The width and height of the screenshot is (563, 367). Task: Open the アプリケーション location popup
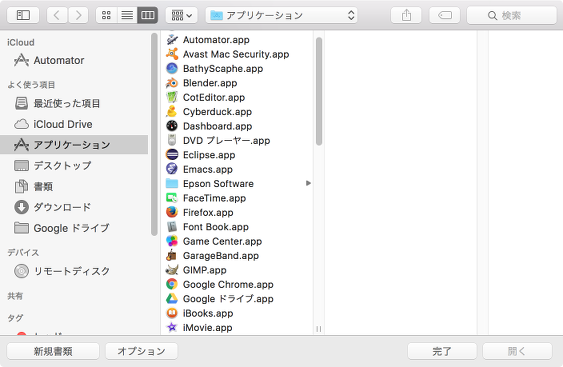pyautogui.click(x=282, y=15)
